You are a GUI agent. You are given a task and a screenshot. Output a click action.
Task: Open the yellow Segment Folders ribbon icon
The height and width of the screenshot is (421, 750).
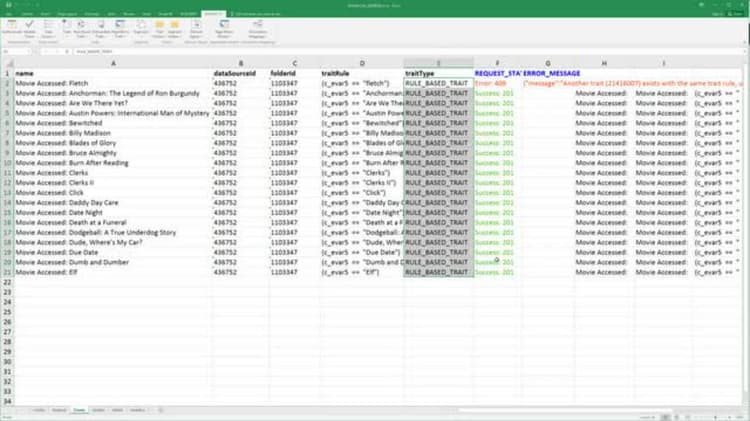point(175,29)
